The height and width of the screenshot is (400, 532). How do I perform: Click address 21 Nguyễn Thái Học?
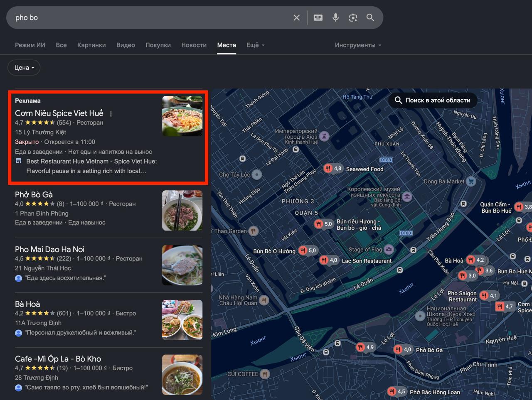pos(43,268)
